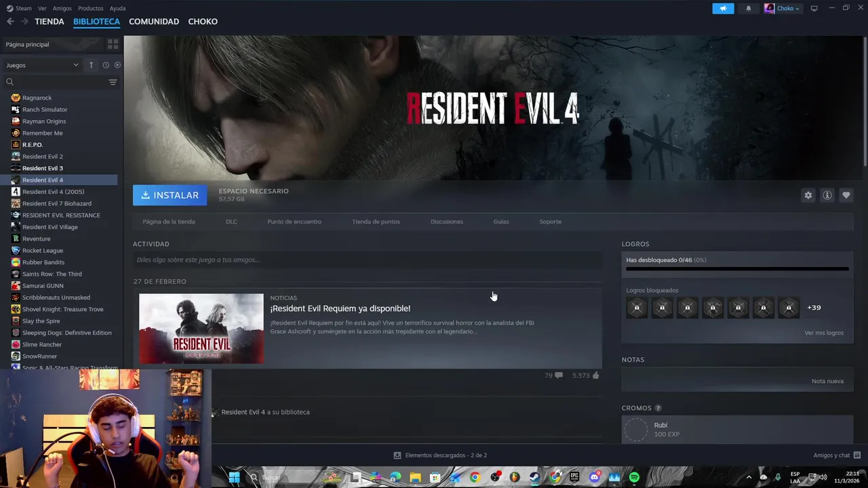Screen dimensions: 868x488
Task: Open Tienda de puntos link
Action: 376,222
